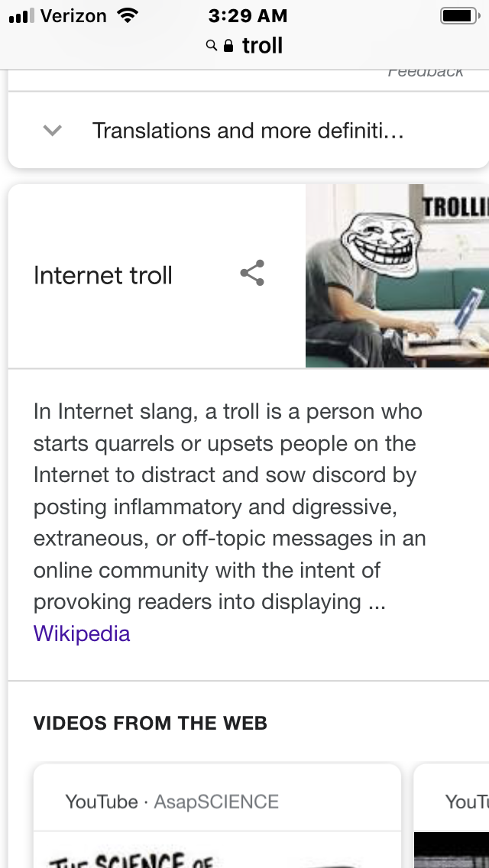Viewport: 489px width, 868px height.
Task: Open the troll face meme thumbnail
Action: (x=397, y=276)
